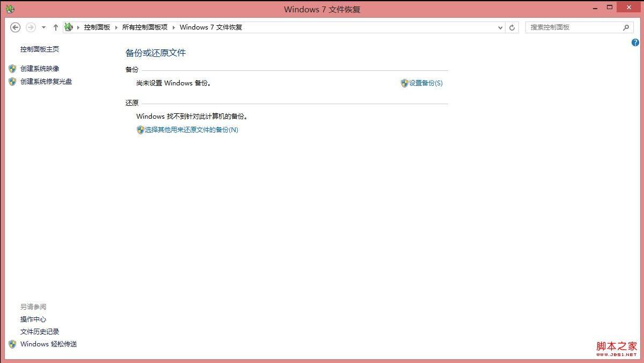
Task: Open Help with the question mark icon
Action: coord(635,42)
